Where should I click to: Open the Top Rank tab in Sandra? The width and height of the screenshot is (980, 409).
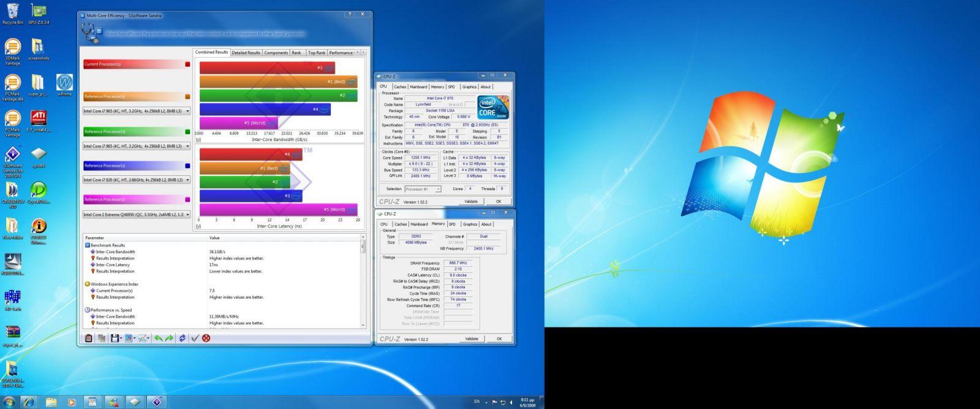click(x=317, y=53)
